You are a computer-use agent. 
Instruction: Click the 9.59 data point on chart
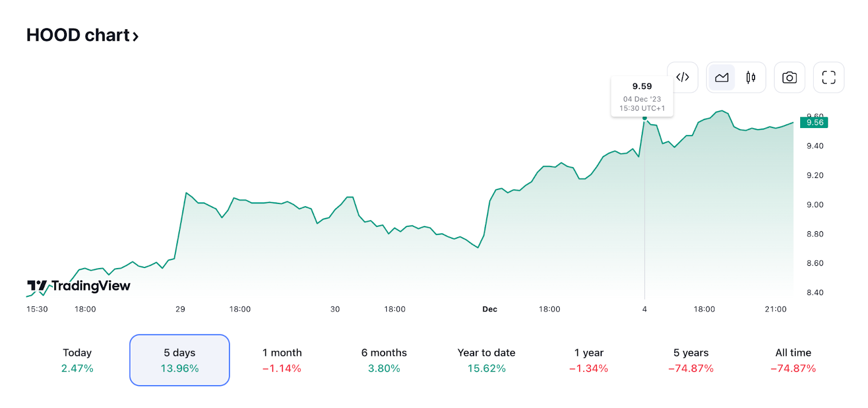click(x=644, y=118)
